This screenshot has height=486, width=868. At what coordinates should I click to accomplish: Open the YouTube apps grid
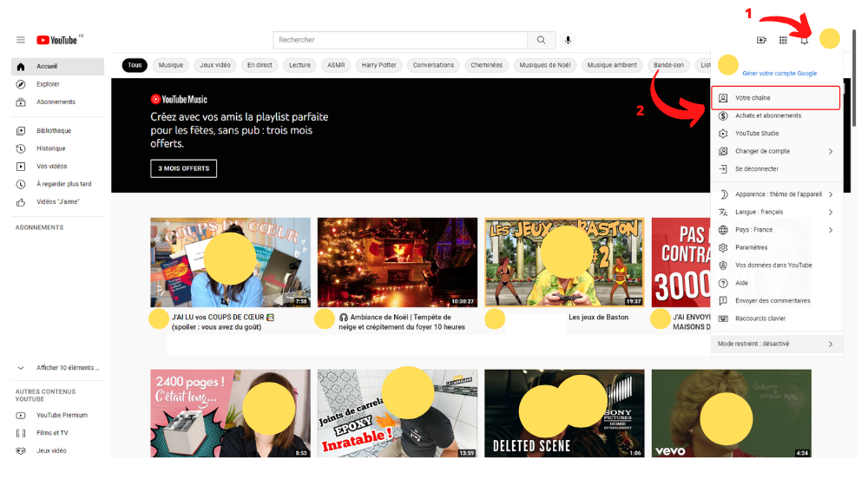point(783,40)
